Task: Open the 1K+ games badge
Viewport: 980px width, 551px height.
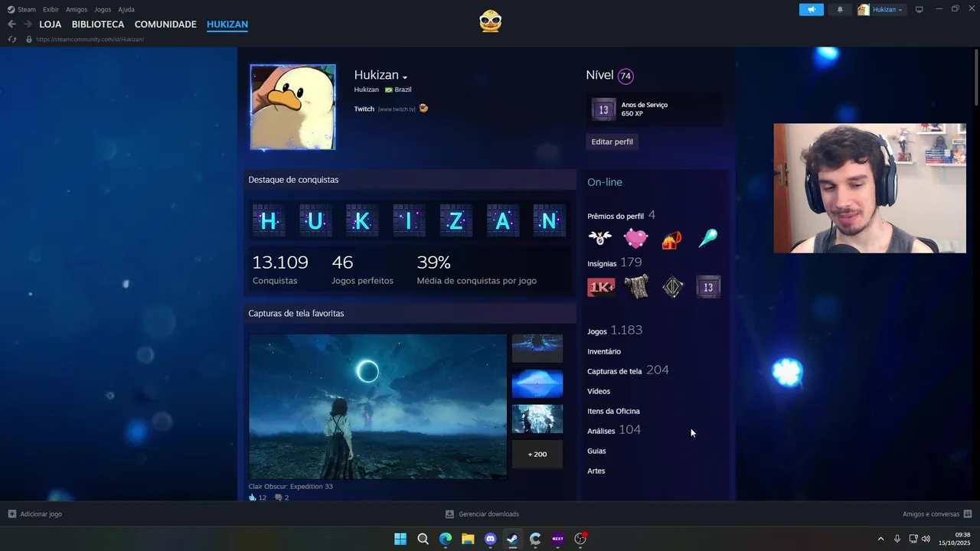Action: point(601,287)
